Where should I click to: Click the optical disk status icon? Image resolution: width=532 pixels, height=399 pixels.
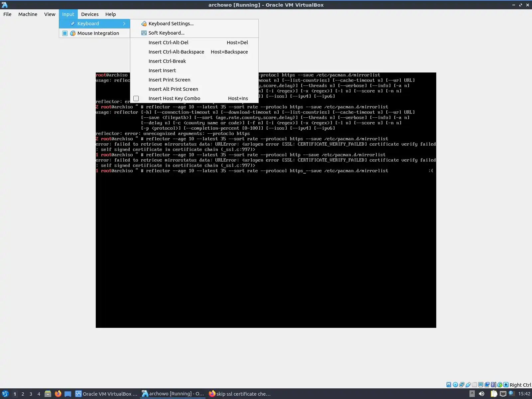(x=455, y=385)
